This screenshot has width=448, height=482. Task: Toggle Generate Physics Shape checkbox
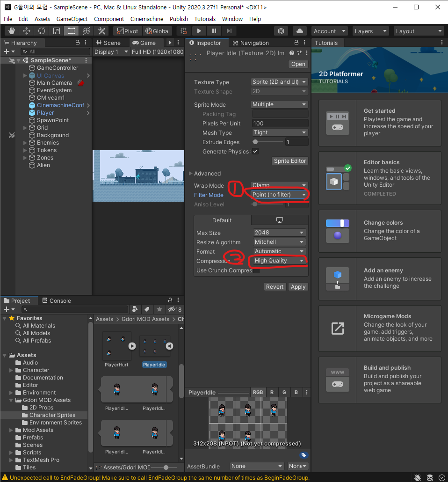click(255, 151)
